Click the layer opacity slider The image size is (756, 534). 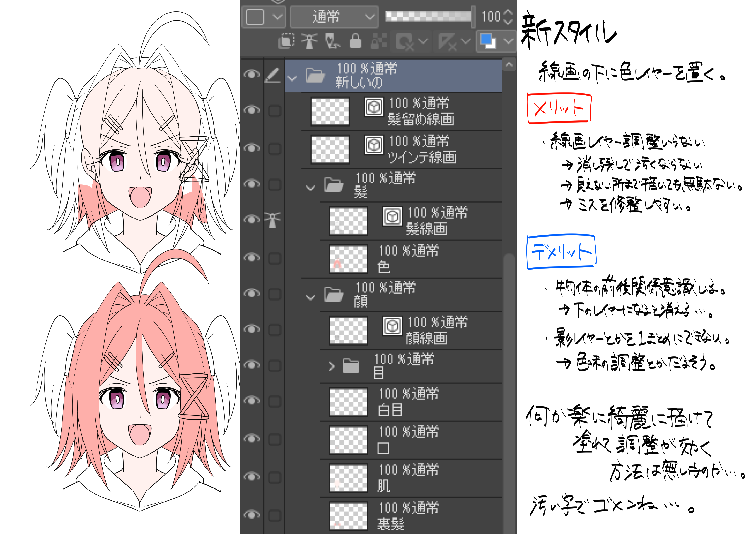tap(428, 16)
